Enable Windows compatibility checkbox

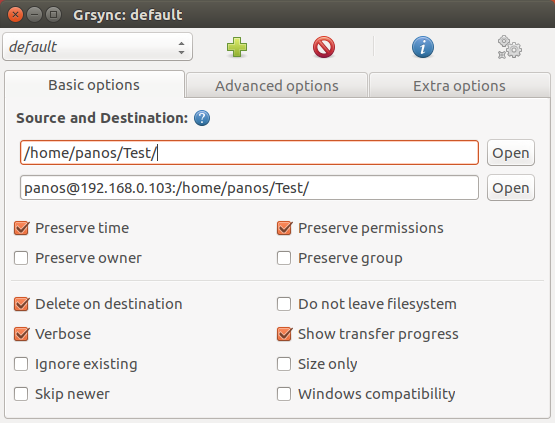[x=284, y=394]
